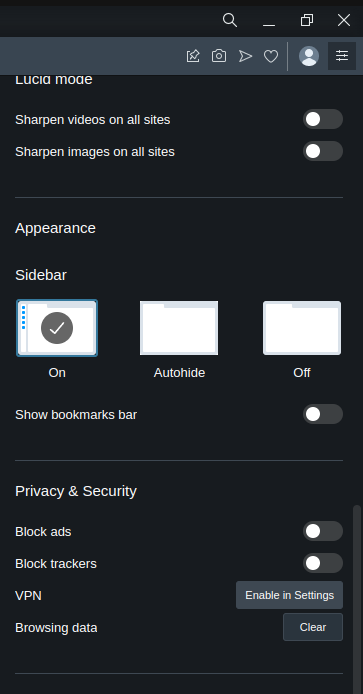363x694 pixels.
Task: Open the user profile avatar
Action: pos(309,56)
